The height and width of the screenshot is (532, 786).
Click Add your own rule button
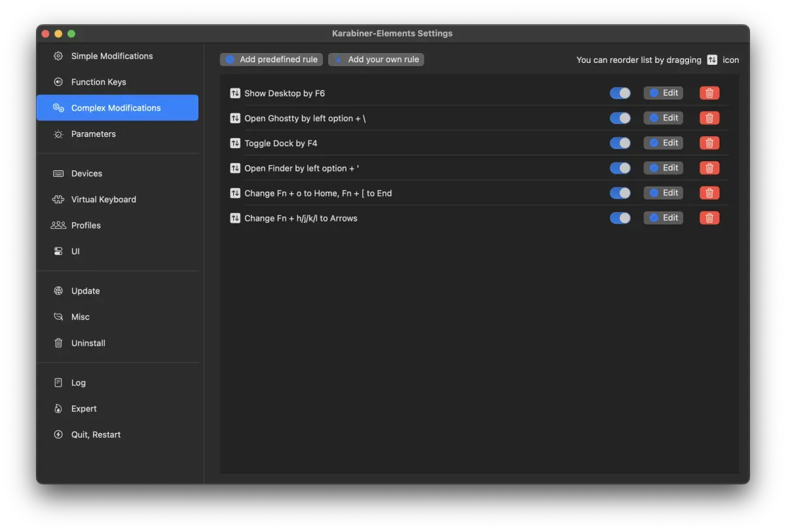click(x=377, y=60)
